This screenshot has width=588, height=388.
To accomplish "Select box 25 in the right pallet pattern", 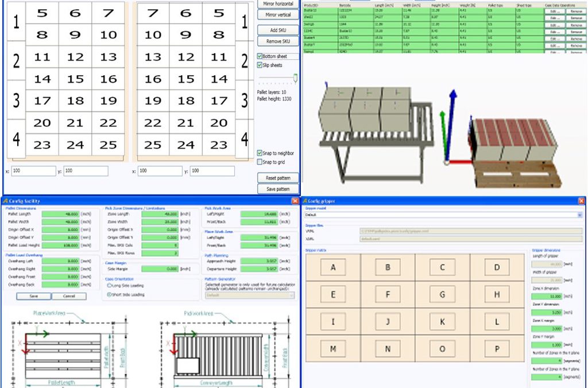I will point(153,145).
